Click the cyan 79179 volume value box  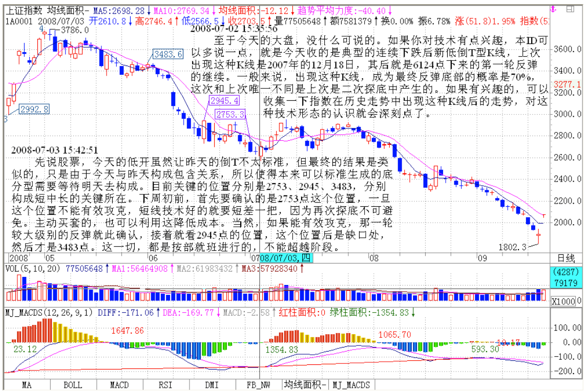pos(565,283)
